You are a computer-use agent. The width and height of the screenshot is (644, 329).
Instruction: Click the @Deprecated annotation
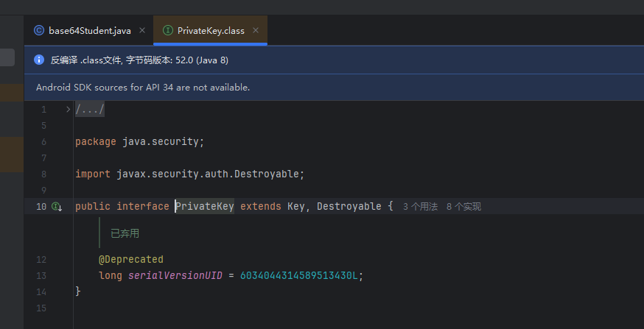point(131,259)
